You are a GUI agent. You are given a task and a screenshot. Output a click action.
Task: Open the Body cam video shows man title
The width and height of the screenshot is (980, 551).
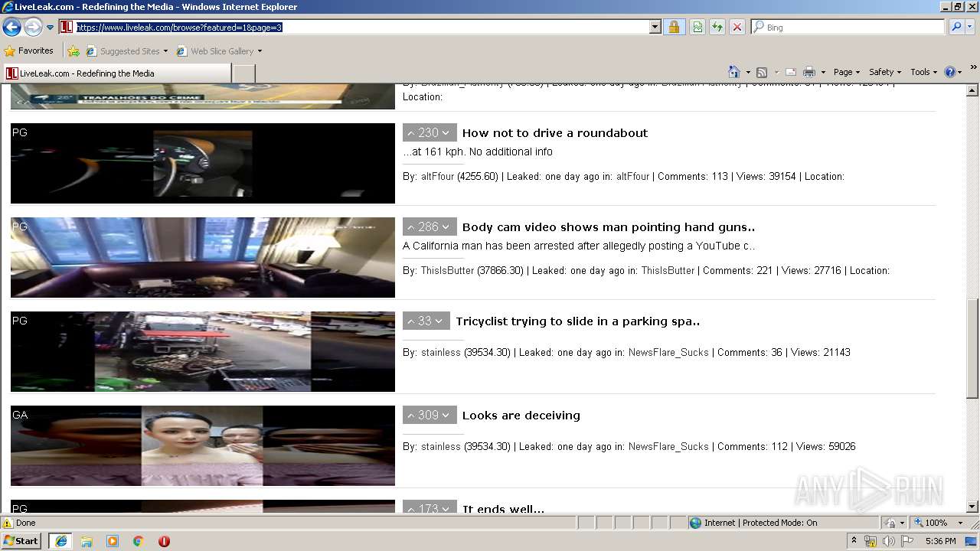pos(609,227)
